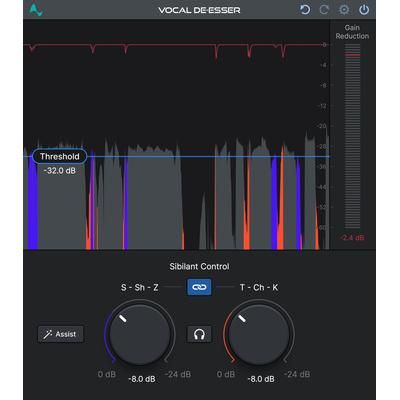Edit the T - Ch - K -8.0 dB value
This screenshot has width=400, height=400.
(261, 379)
